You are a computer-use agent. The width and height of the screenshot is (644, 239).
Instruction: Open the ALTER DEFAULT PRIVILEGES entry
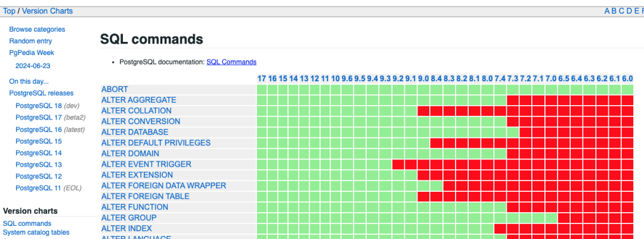point(156,143)
